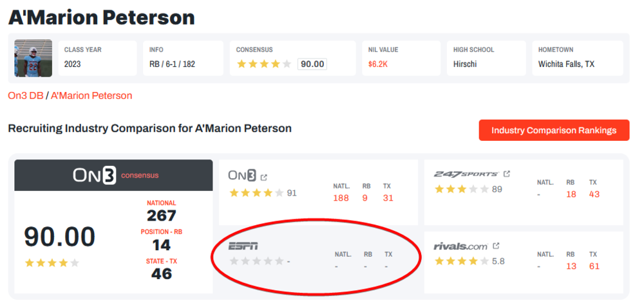The width and height of the screenshot is (644, 301).
Task: Click the ESPN empty star rating
Action: [x=256, y=261]
